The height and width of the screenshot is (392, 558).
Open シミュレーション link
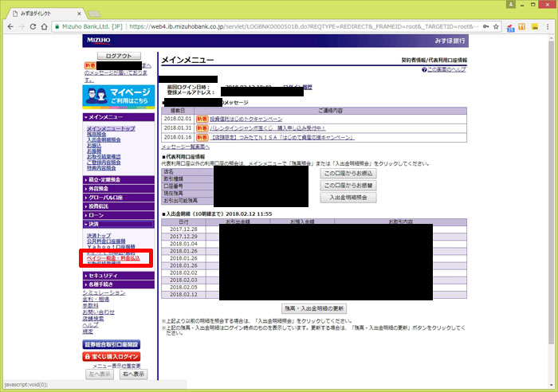pos(104,292)
